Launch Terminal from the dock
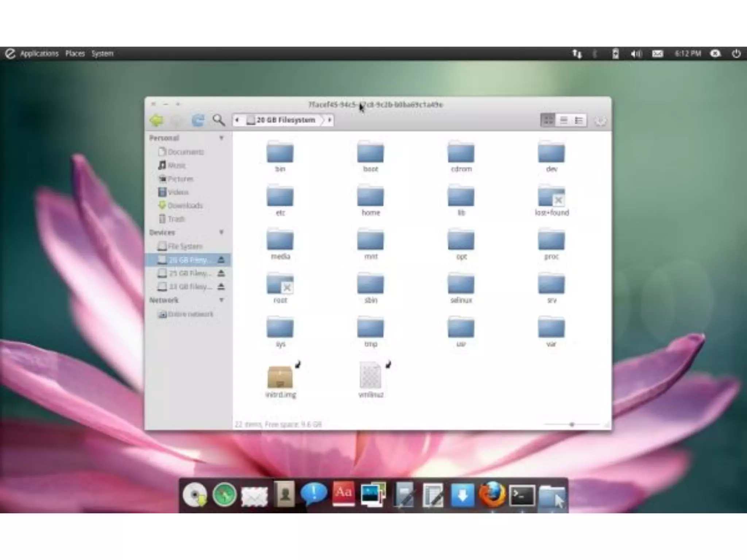Image resolution: width=747 pixels, height=560 pixels. [x=522, y=495]
